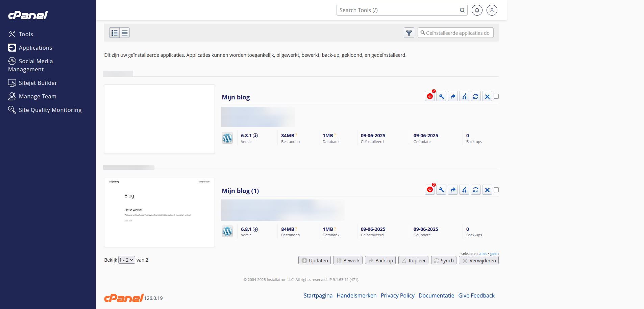Viewport: 644px width, 309px height.
Task: Click the update icon for Mijn blog
Action: click(430, 97)
